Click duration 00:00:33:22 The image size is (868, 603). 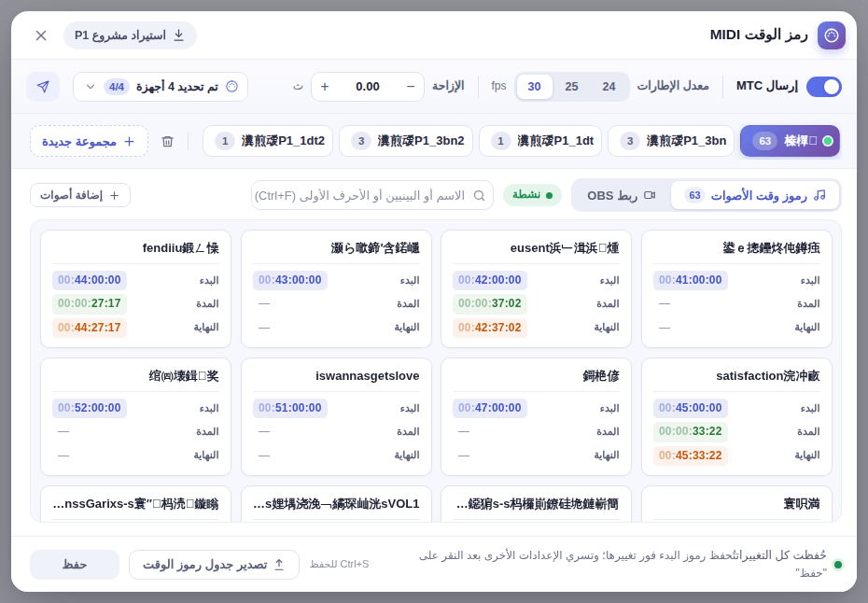click(x=691, y=431)
